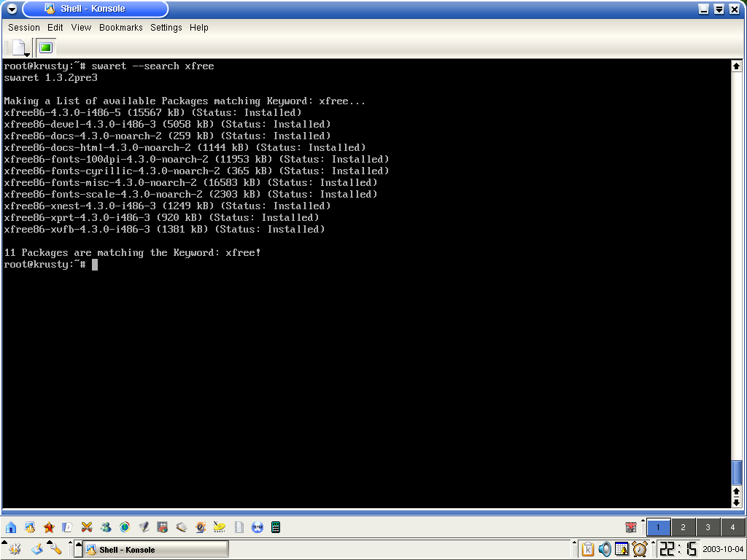This screenshot has height=560, width=747.
Task: Click the arrow above the K menu icon
Action: coord(4,542)
